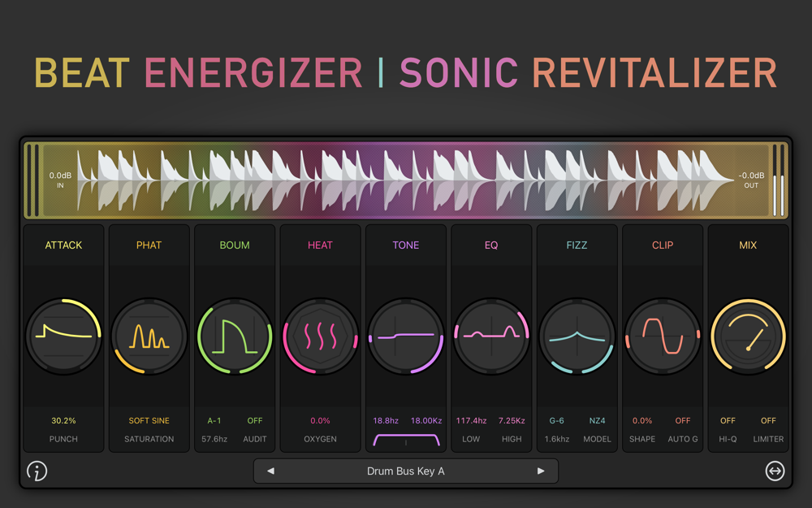812x508 pixels.
Task: Click the EQ section header
Action: [491, 245]
